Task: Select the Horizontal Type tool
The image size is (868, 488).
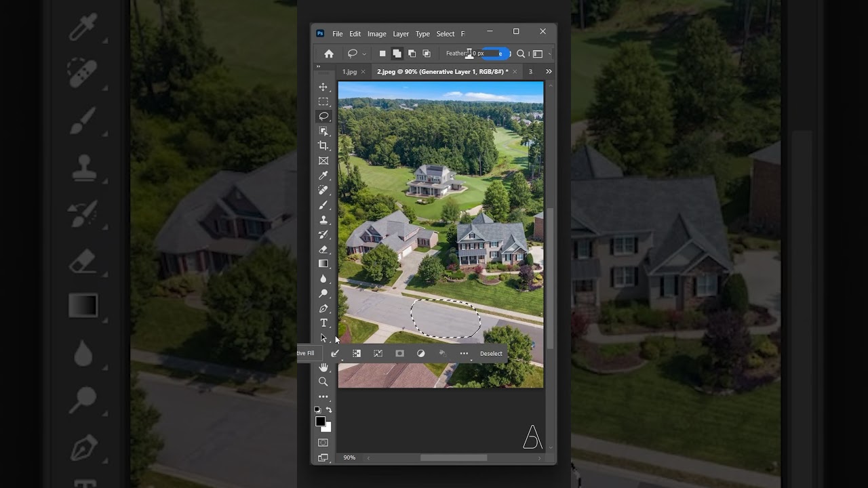Action: click(x=323, y=323)
